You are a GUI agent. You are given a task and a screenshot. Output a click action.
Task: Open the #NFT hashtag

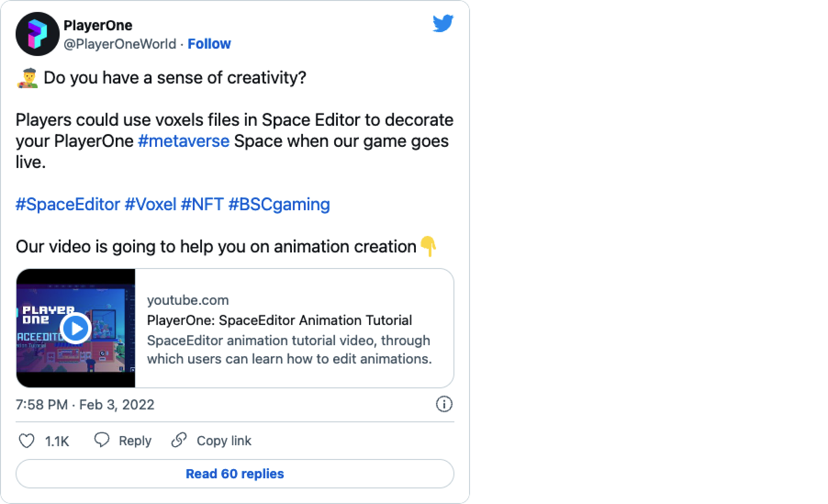pos(202,204)
